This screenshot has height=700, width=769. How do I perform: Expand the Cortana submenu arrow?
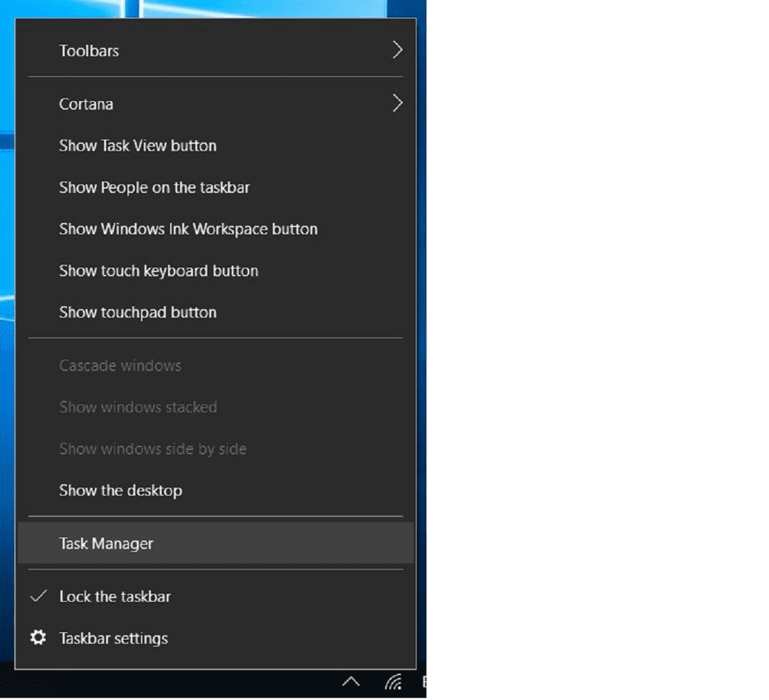pos(397,103)
